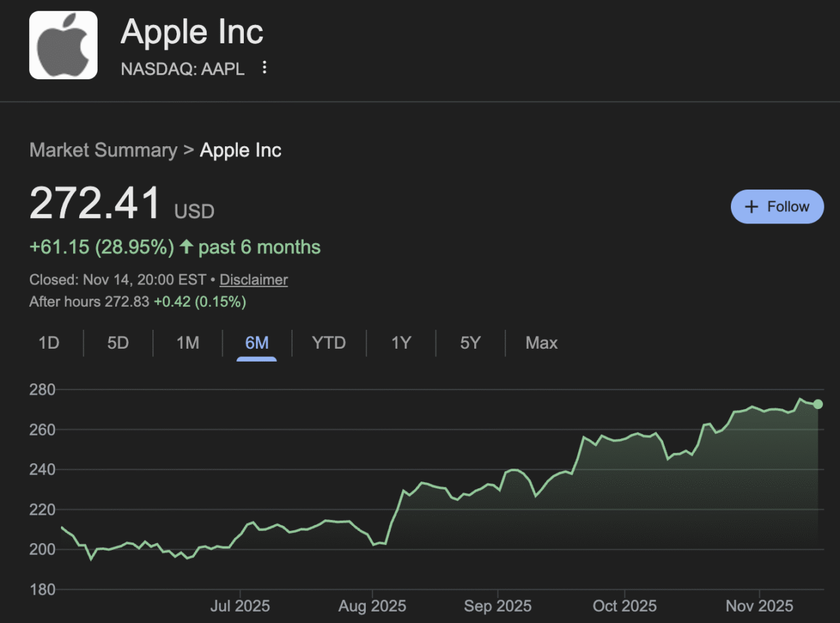View the 1Y price history
Image resolution: width=840 pixels, height=623 pixels.
pos(401,343)
